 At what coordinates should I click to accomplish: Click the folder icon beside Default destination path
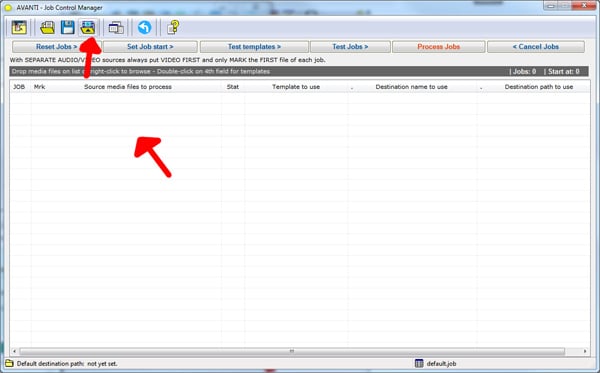pyautogui.click(x=9, y=363)
